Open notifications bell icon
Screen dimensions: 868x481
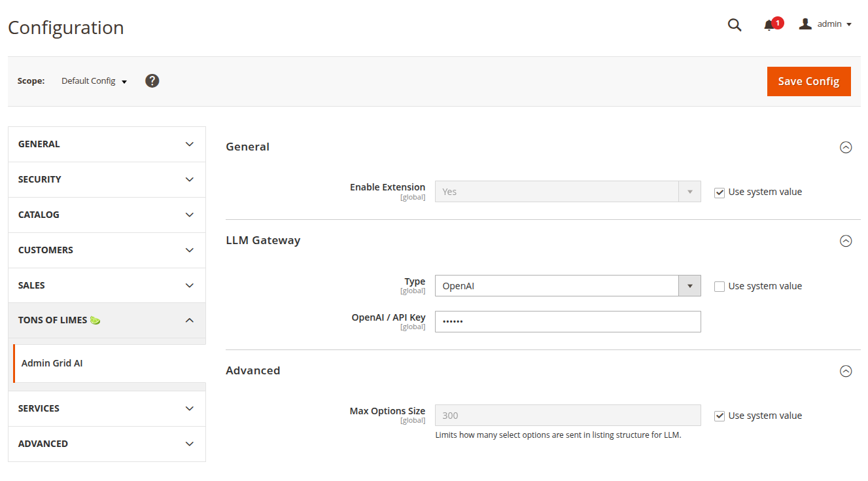click(x=769, y=26)
